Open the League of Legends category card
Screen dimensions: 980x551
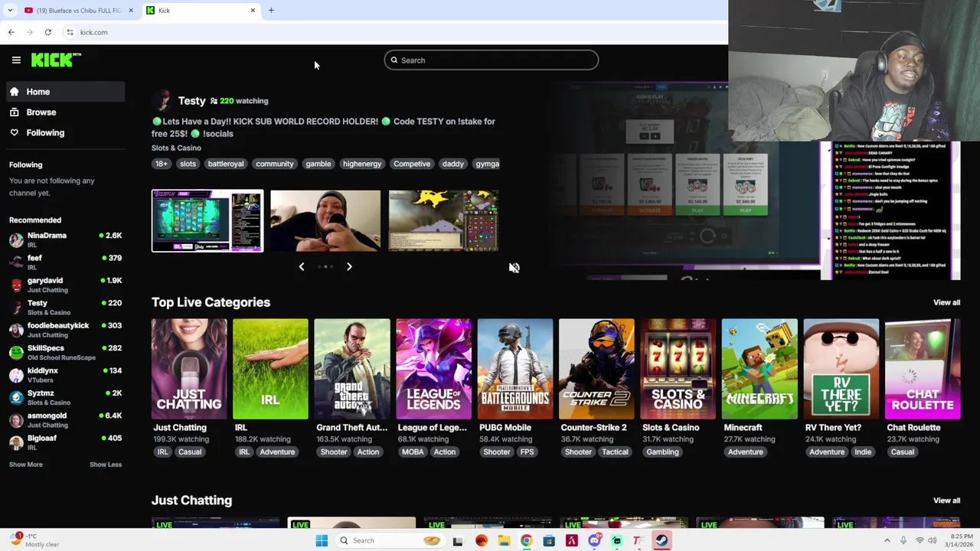[433, 369]
